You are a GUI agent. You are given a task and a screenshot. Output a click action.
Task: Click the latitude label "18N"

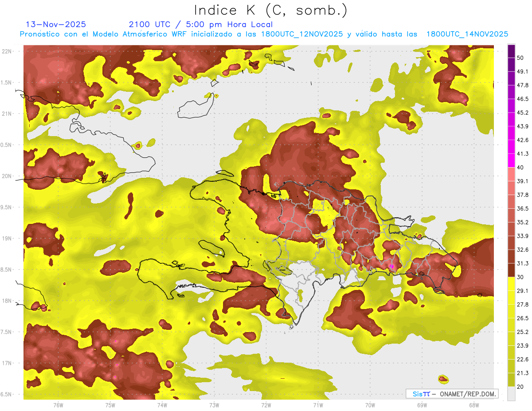click(7, 301)
